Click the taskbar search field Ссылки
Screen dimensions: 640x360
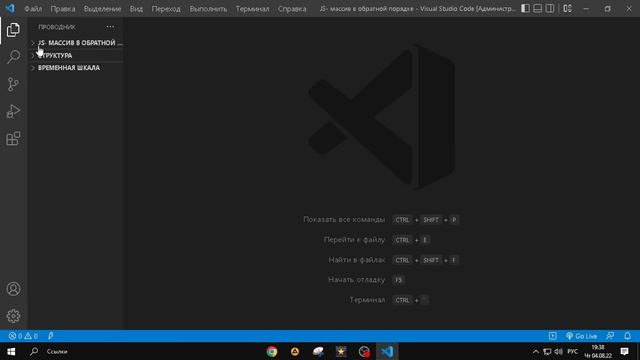pos(57,351)
